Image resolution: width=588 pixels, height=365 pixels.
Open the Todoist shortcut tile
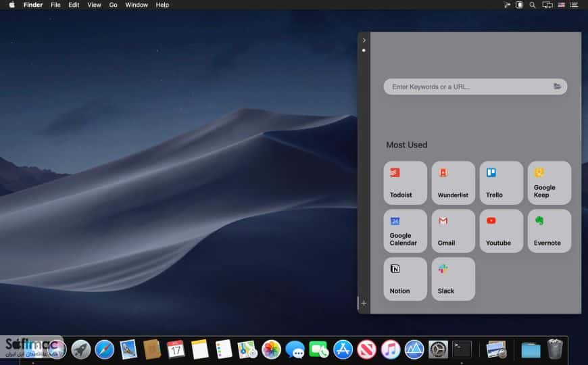coord(405,182)
